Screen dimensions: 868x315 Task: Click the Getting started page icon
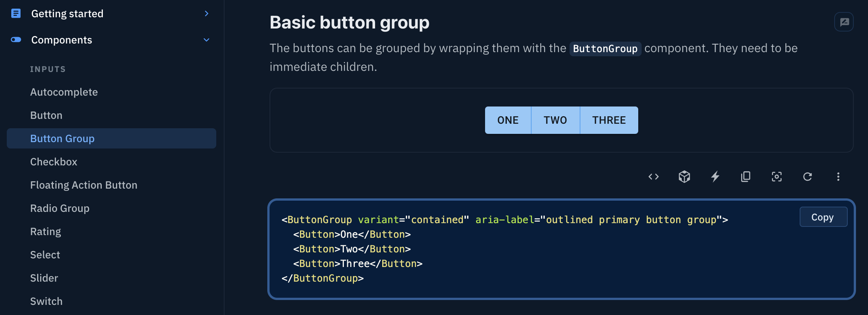[16, 13]
